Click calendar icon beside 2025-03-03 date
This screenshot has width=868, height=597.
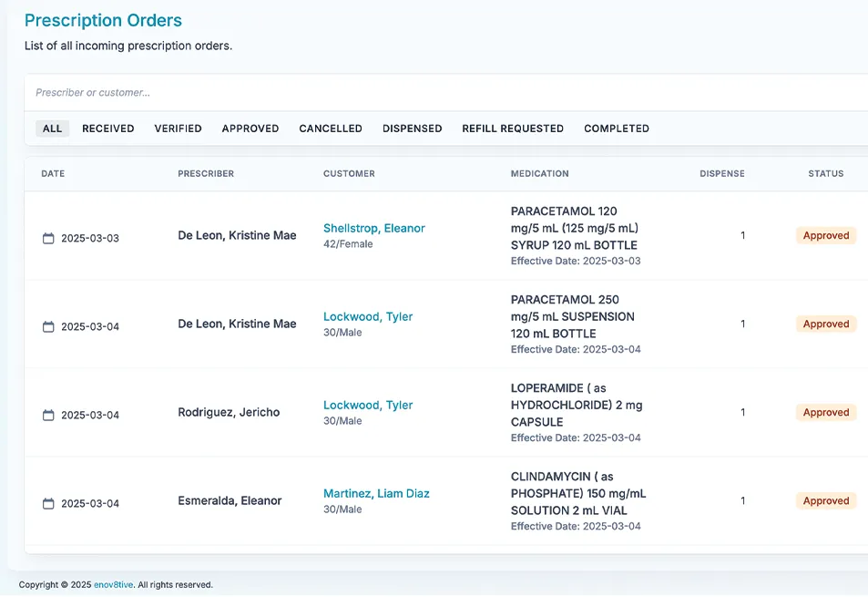click(48, 239)
